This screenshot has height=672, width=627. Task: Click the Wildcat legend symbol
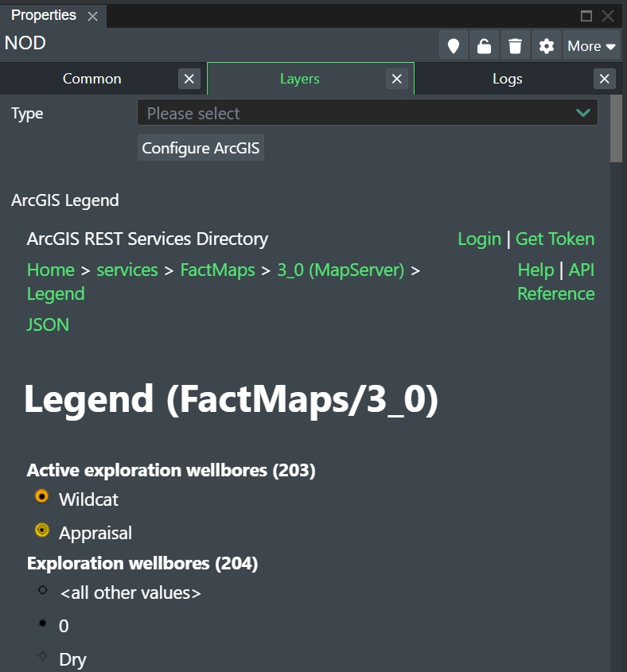(x=41, y=496)
